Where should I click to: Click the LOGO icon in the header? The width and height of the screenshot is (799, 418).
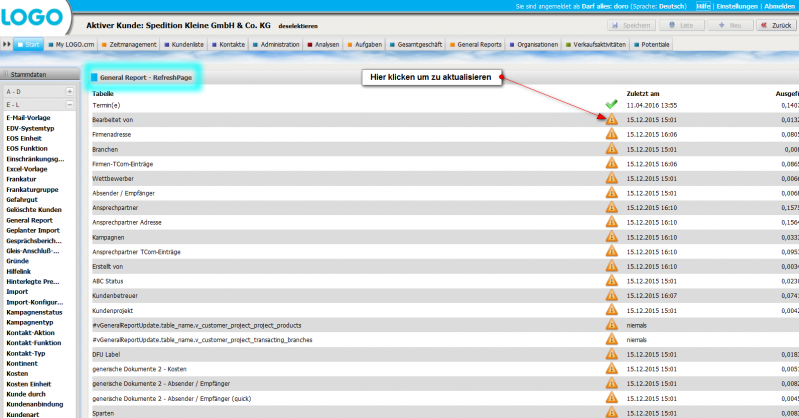pyautogui.click(x=36, y=18)
